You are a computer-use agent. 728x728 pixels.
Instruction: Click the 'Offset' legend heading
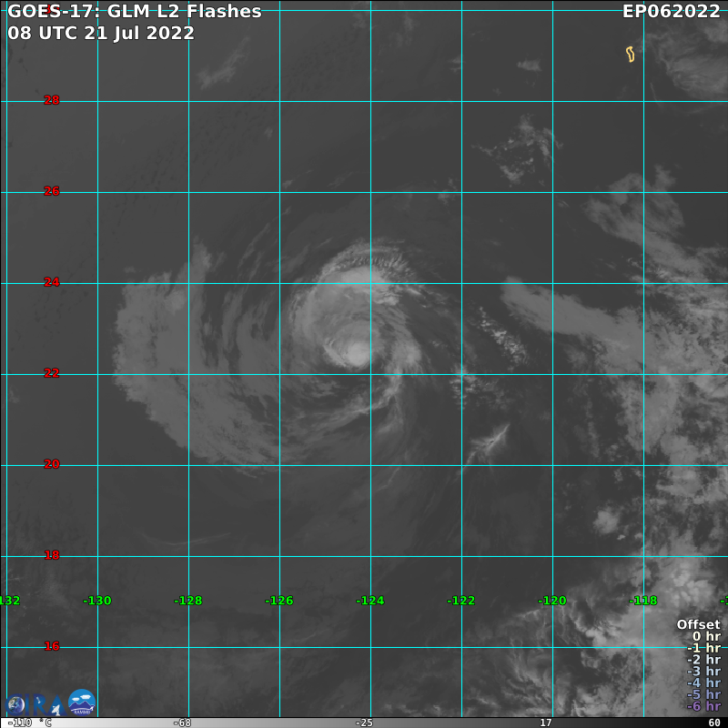click(698, 625)
